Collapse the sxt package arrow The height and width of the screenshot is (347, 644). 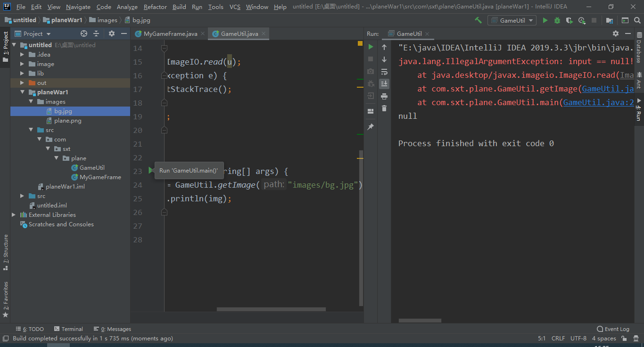click(48, 149)
